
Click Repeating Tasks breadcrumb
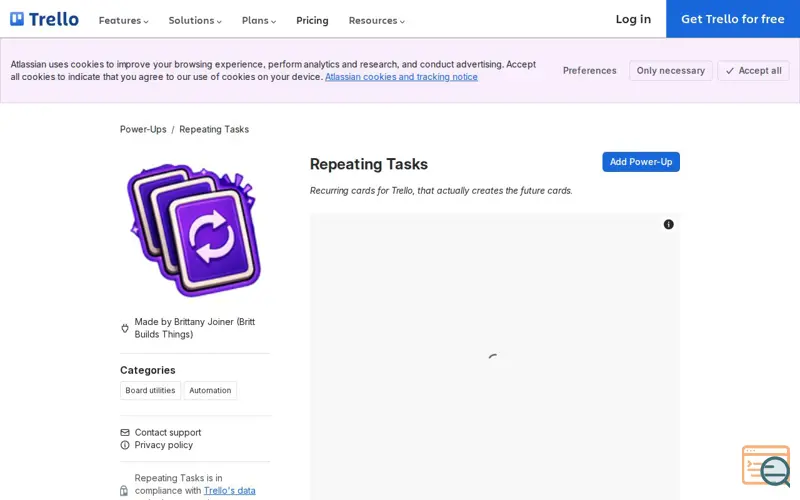point(214,130)
